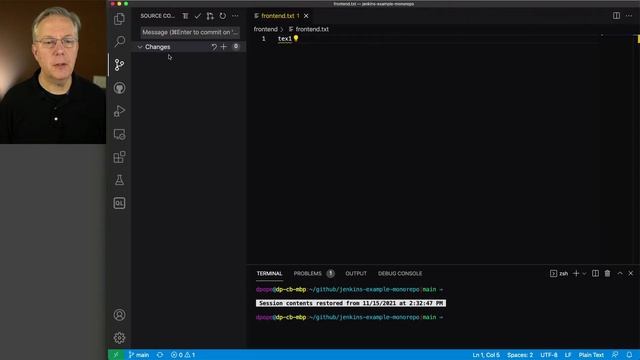Select the Source Control activity icon
This screenshot has height=360, width=640.
119,64
